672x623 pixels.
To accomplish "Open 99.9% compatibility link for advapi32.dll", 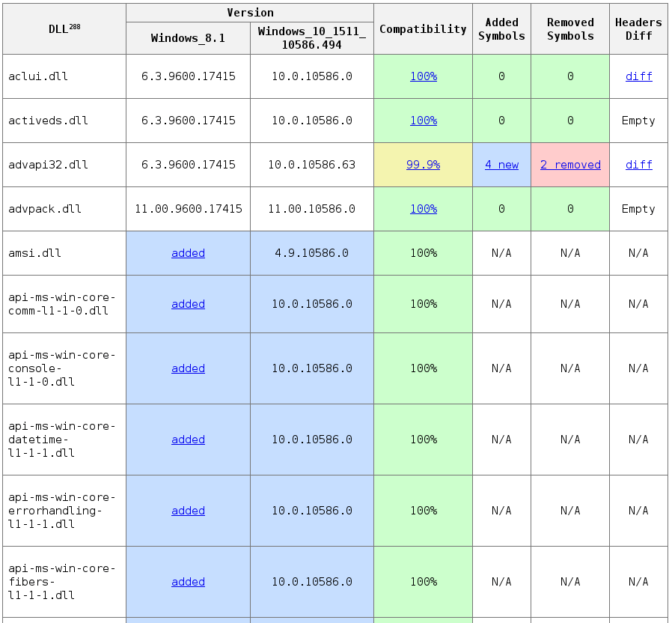I will 423,165.
